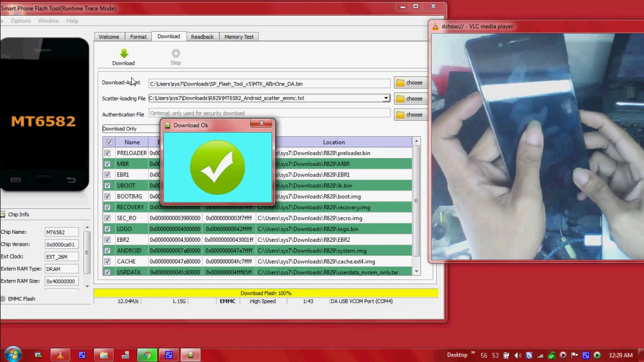Click the VLC cone icon in VLC title bar
Image resolution: width=644 pixels, height=362 pixels.
pyautogui.click(x=436, y=27)
